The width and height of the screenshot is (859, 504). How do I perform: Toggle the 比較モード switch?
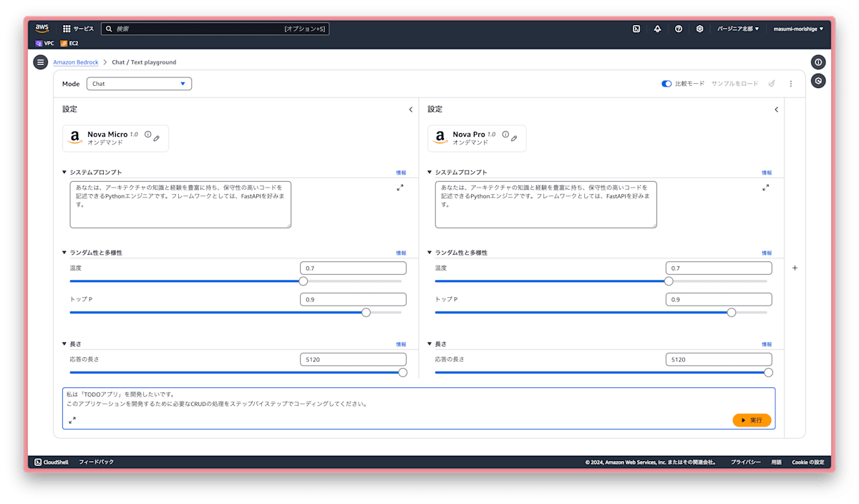click(666, 84)
